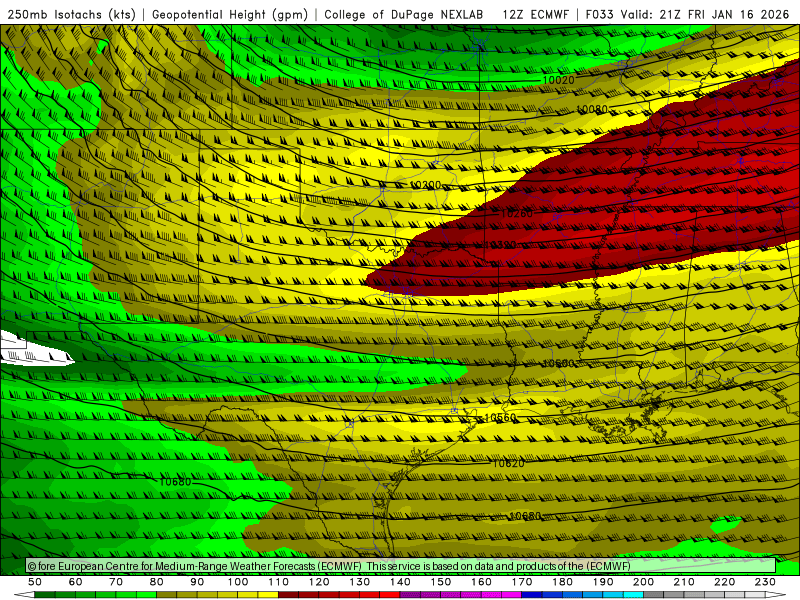Image resolution: width=800 pixels, height=600 pixels.
Task: Click the 10200 height contour label
Action: [x=425, y=185]
